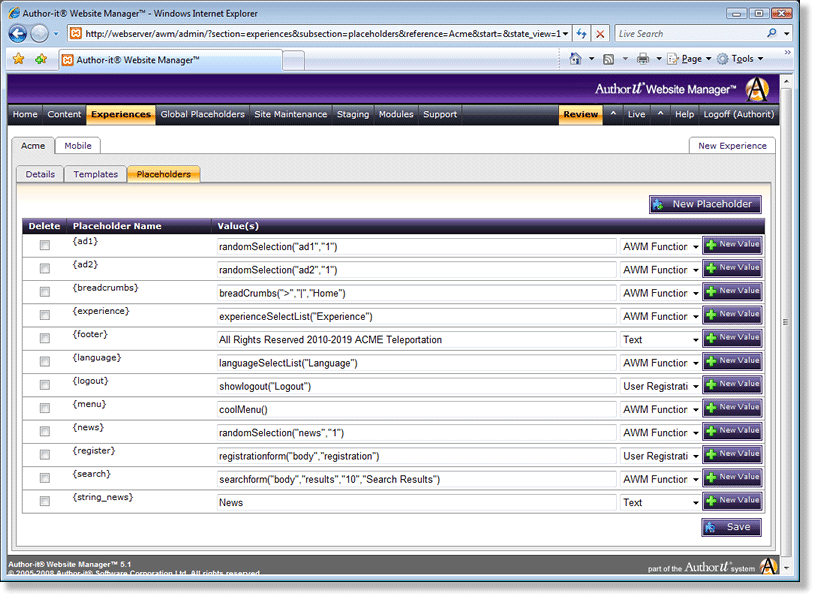
Task: Open the type dropdown for {menu}
Action: (x=660, y=410)
